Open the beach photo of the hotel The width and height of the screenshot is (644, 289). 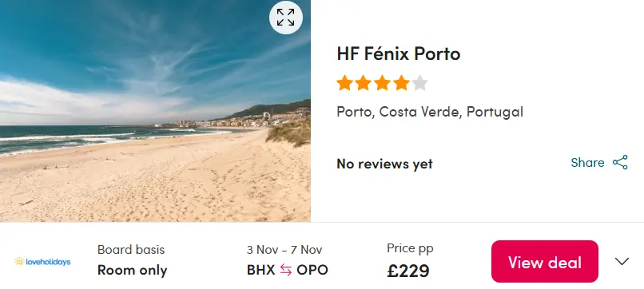coord(155,111)
